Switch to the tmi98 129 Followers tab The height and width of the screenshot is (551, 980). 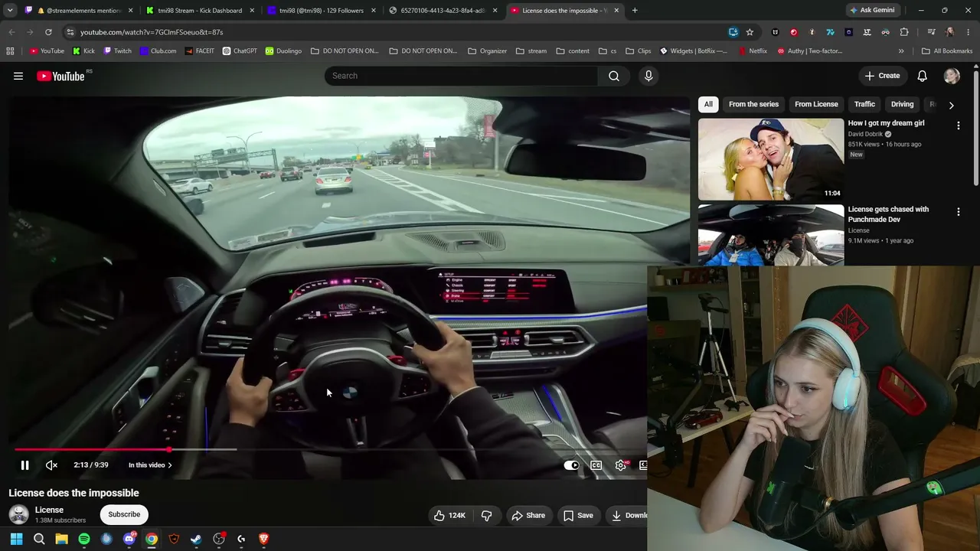(322, 11)
